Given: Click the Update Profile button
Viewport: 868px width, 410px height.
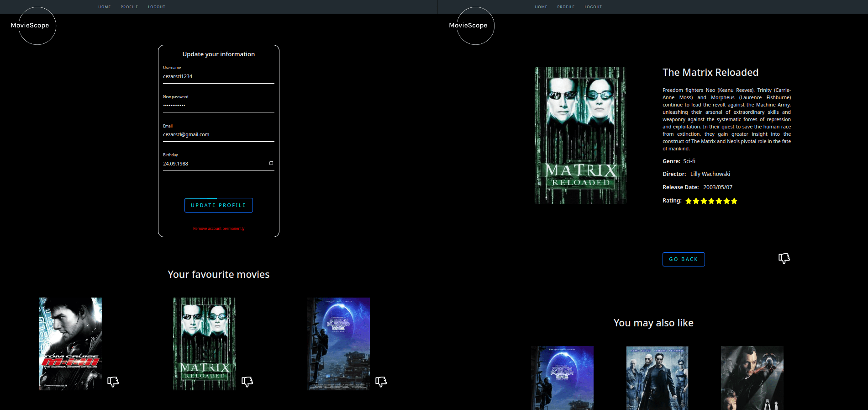Looking at the screenshot, I should (x=219, y=205).
